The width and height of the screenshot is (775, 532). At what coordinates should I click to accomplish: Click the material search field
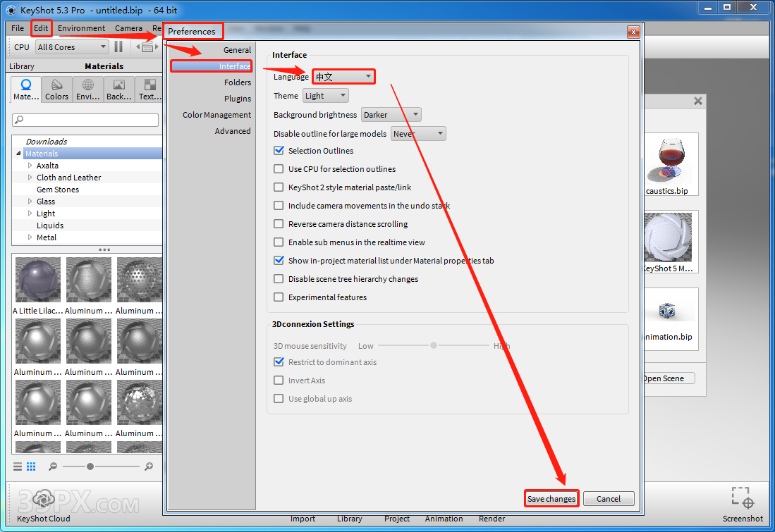pyautogui.click(x=85, y=120)
